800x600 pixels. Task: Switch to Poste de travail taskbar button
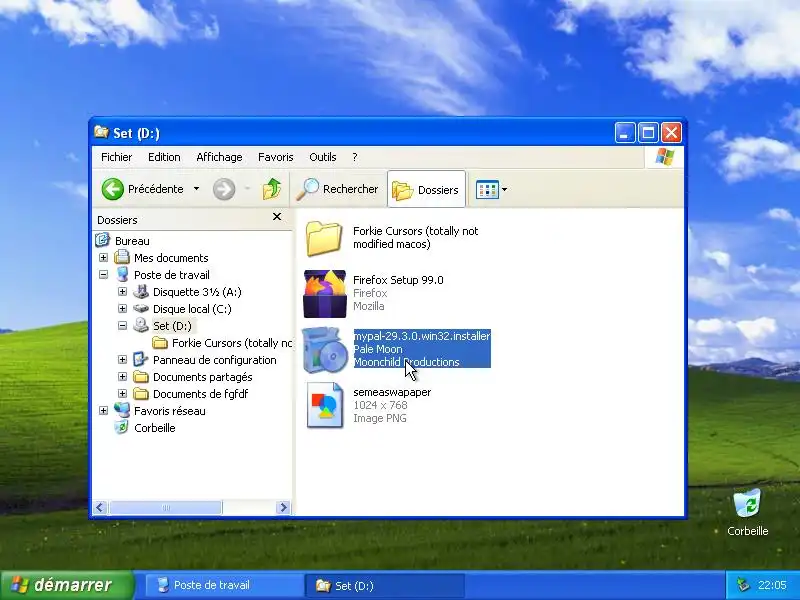tap(223, 585)
